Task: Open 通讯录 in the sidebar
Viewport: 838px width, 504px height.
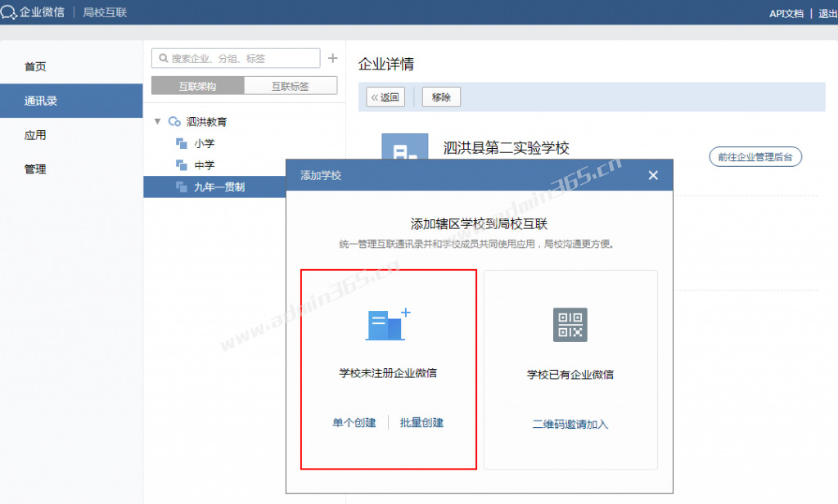Action: pyautogui.click(x=71, y=101)
